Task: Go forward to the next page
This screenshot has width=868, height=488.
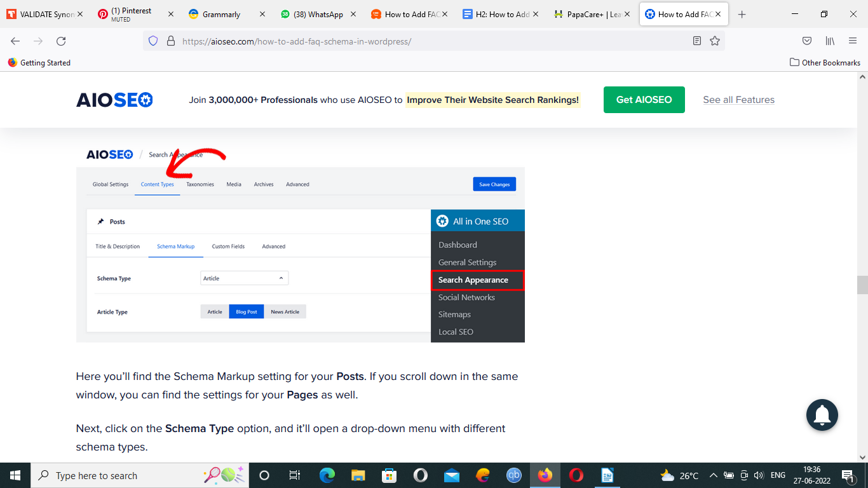Action: [38, 41]
